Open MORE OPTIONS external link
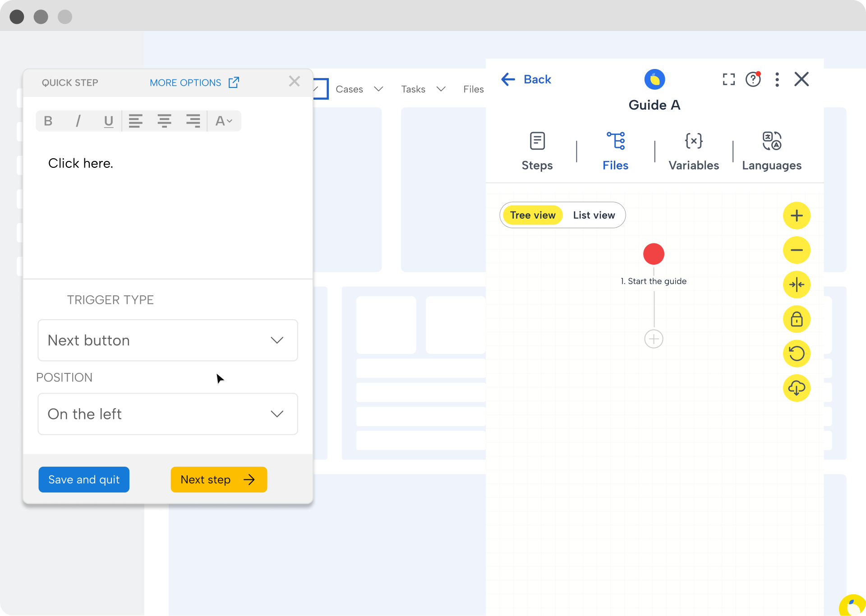 (x=194, y=83)
